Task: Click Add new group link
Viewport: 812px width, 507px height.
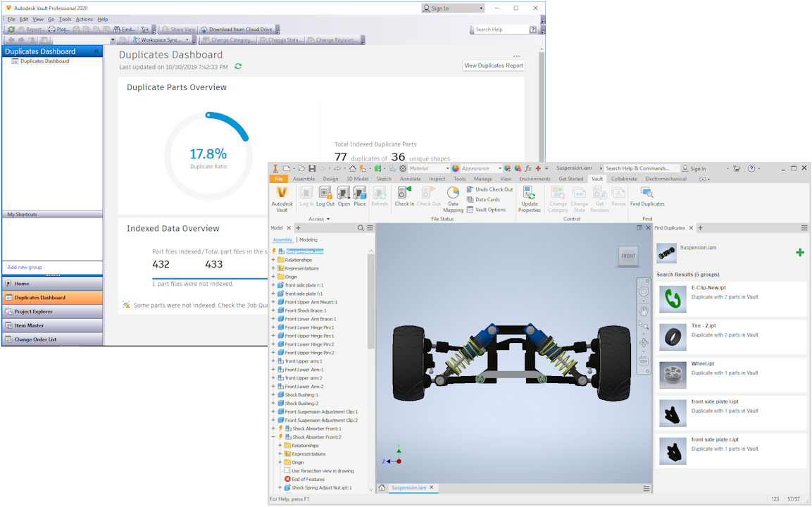Action: coord(25,267)
